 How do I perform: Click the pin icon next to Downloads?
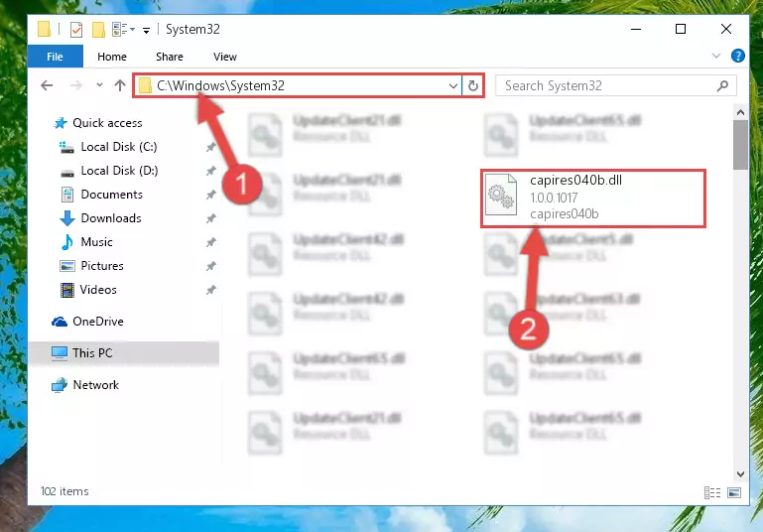click(x=210, y=218)
